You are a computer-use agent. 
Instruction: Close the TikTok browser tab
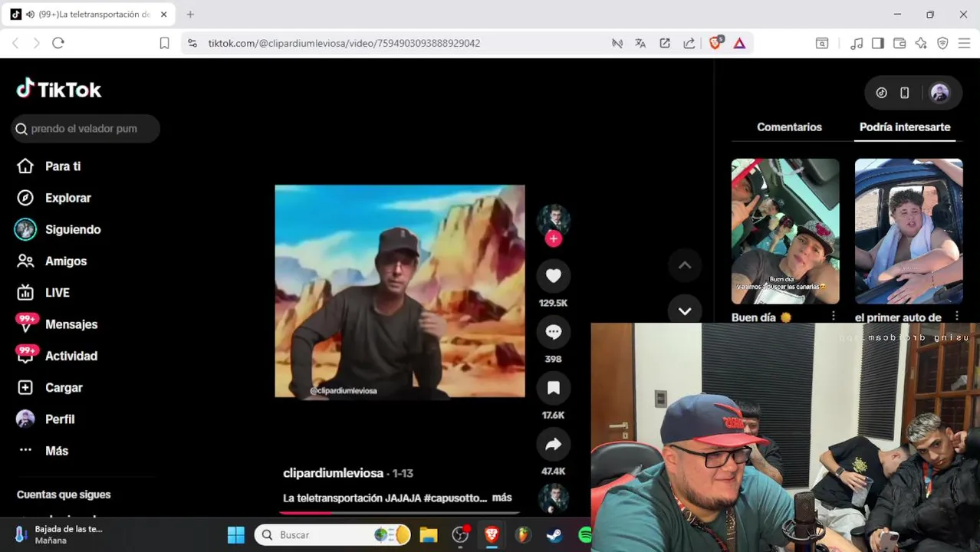(163, 14)
